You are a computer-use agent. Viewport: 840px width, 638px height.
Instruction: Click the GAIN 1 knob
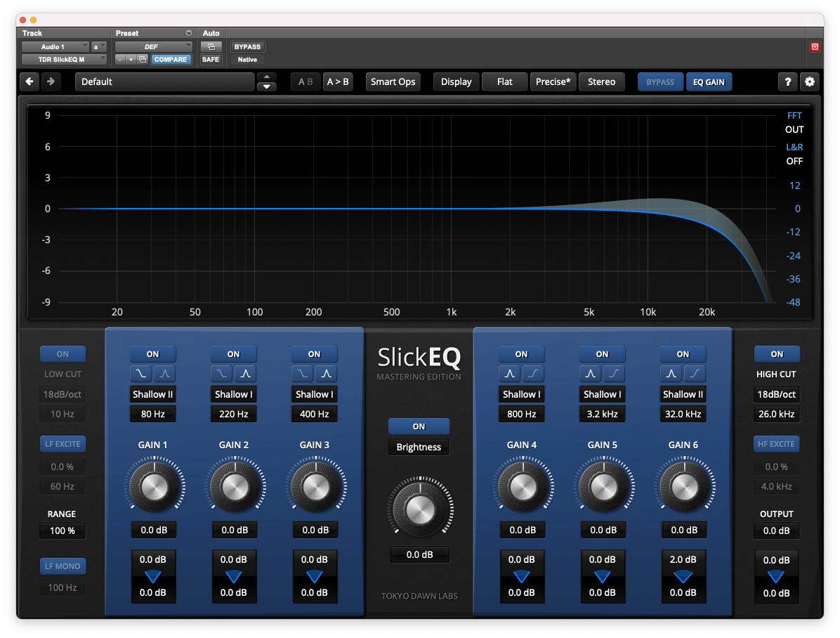[x=154, y=487]
